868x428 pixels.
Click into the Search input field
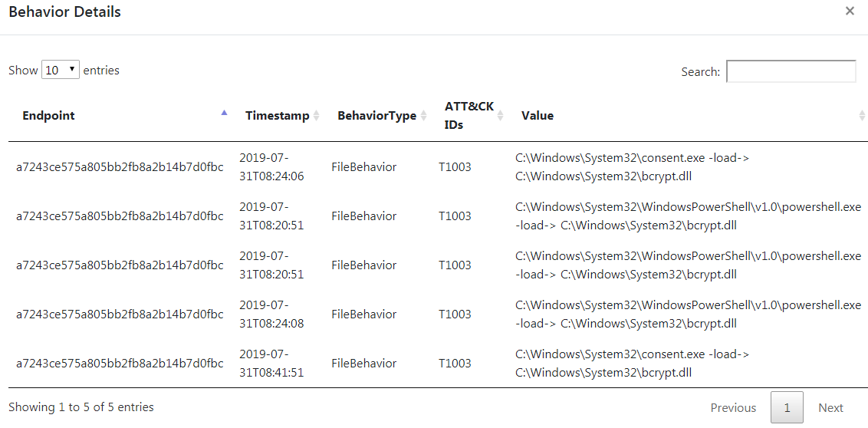coord(791,71)
